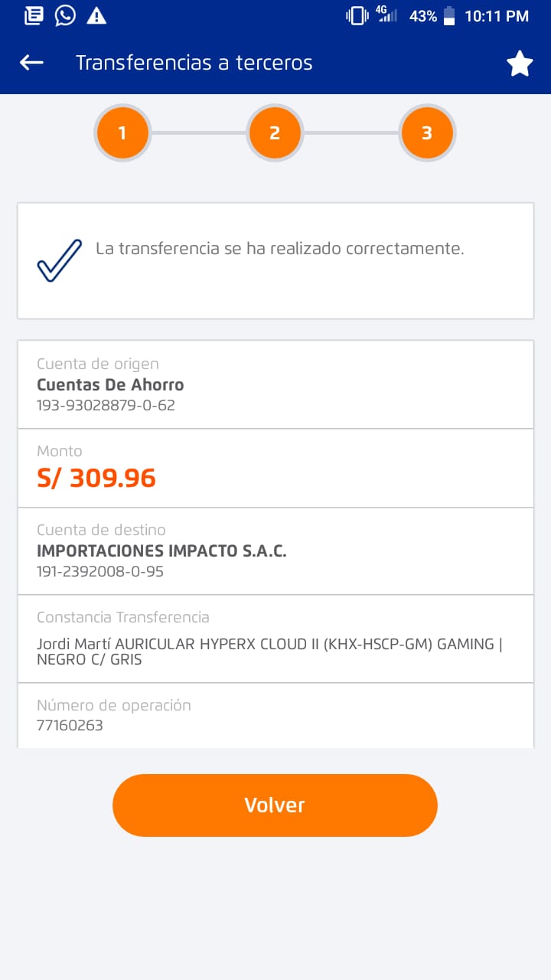This screenshot has height=980, width=551.
Task: Tap the vibrate mode icon
Action: [357, 15]
